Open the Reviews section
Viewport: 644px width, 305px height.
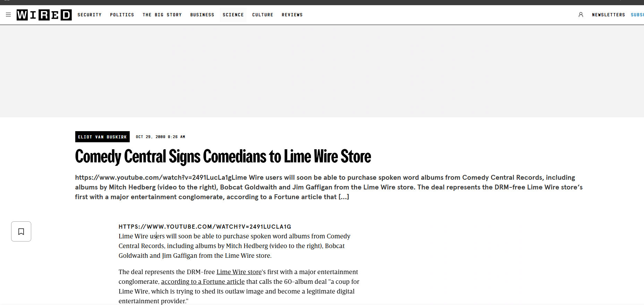click(292, 15)
